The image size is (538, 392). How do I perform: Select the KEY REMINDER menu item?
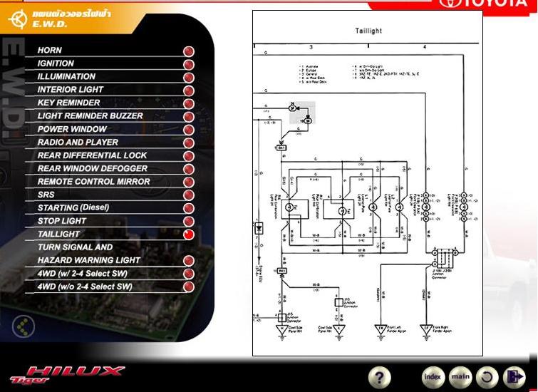pyautogui.click(x=68, y=103)
